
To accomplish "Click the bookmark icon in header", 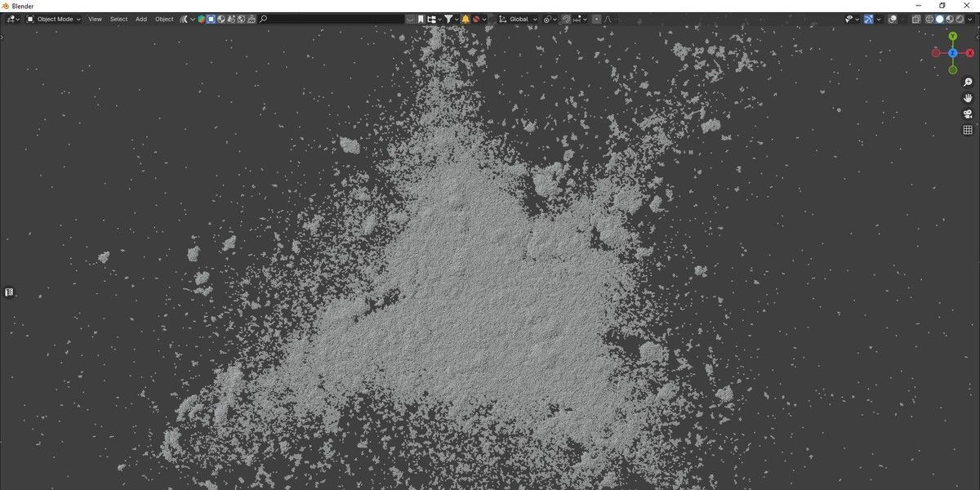I will tap(421, 19).
